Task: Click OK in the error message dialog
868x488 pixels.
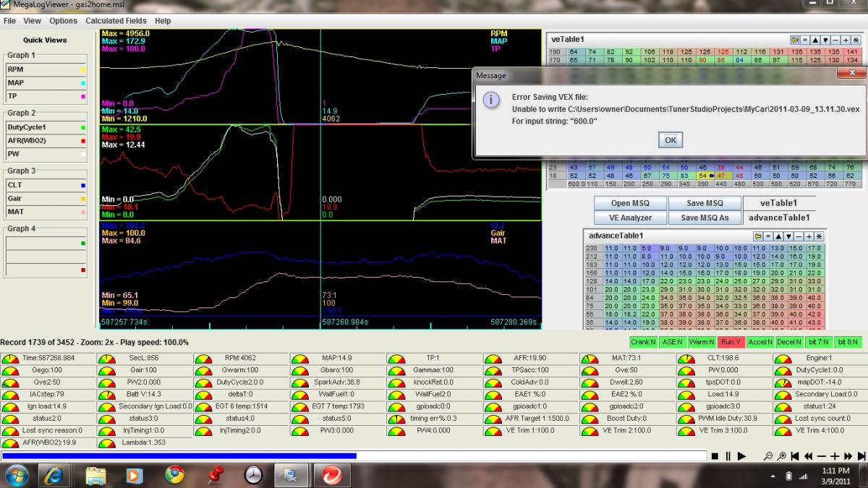Action: (671, 140)
